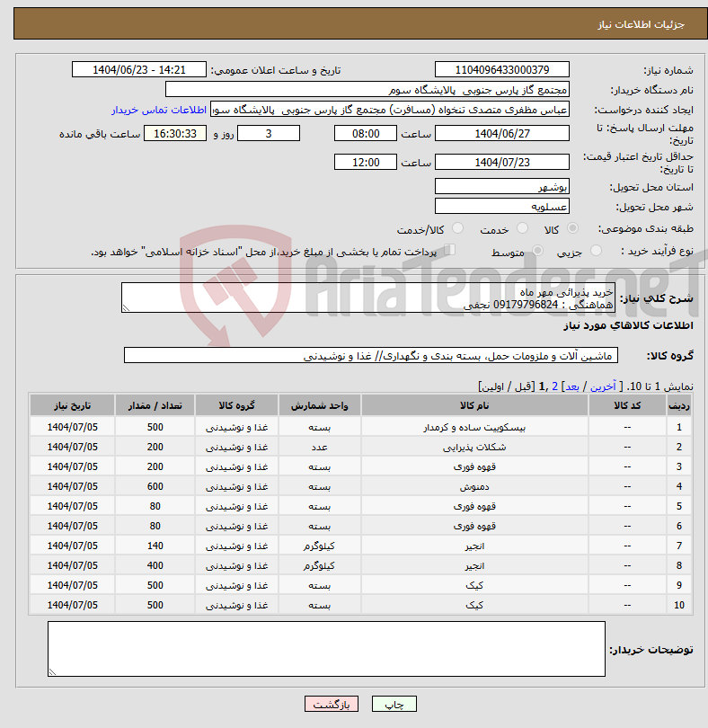This screenshot has height=728, width=708.
Task: Click item name دمنوش
Action: [474, 486]
